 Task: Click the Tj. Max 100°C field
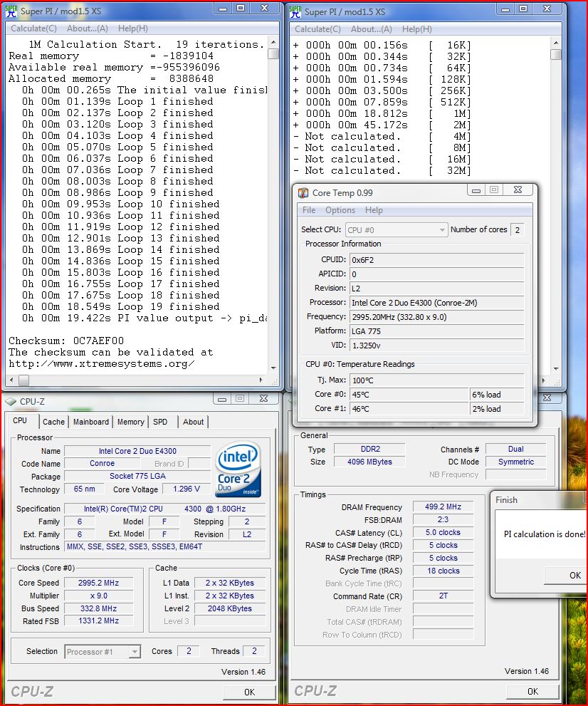436,380
